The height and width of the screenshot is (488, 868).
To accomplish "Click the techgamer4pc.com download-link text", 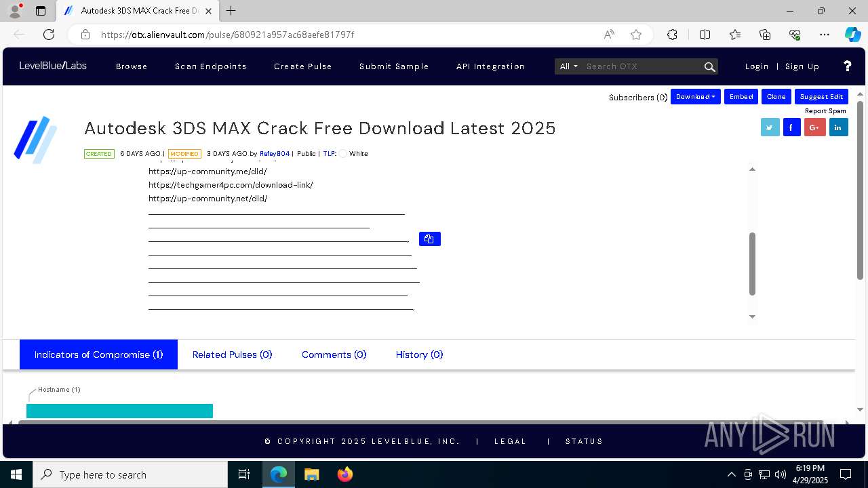I will (231, 185).
